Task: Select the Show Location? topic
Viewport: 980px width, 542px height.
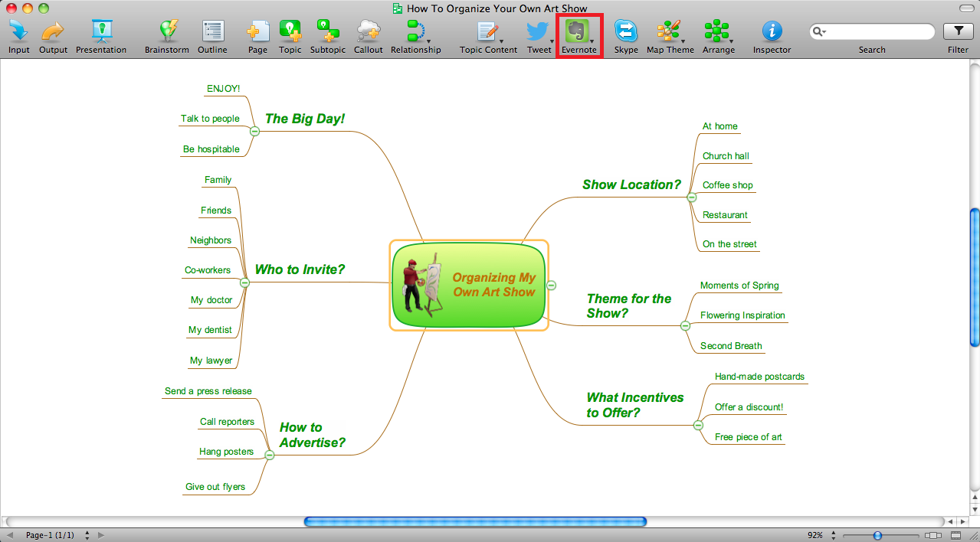Action: (631, 184)
